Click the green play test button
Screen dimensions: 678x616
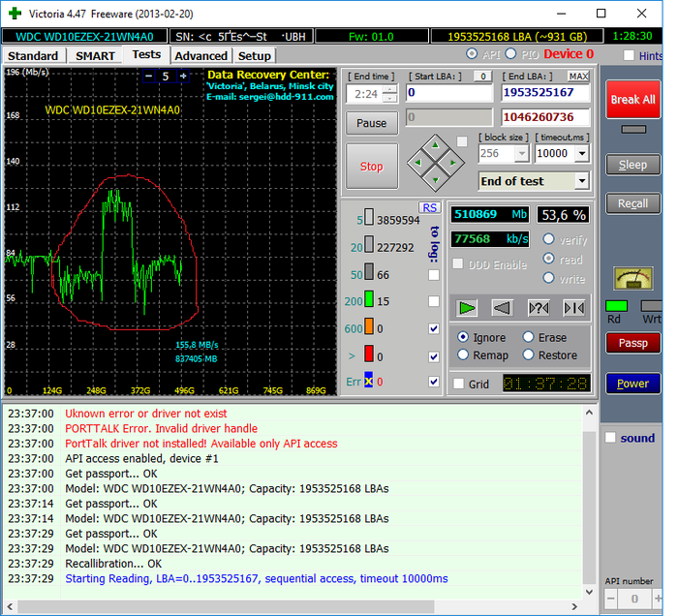(x=468, y=308)
